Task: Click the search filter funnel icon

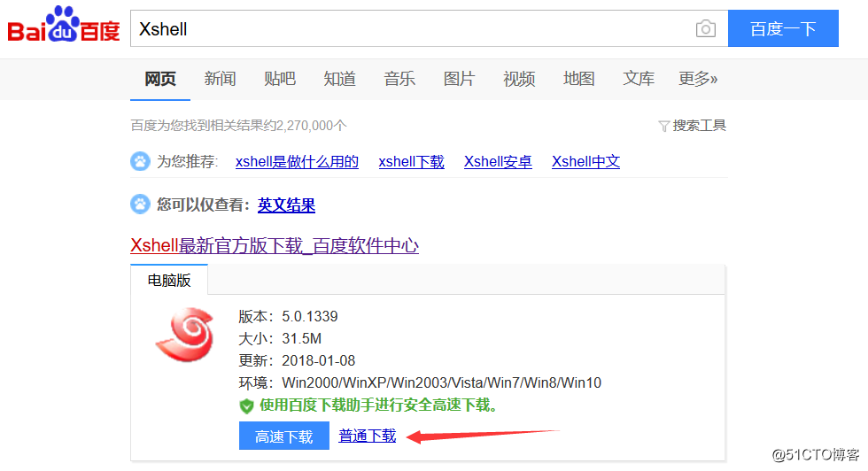Action: [663, 127]
